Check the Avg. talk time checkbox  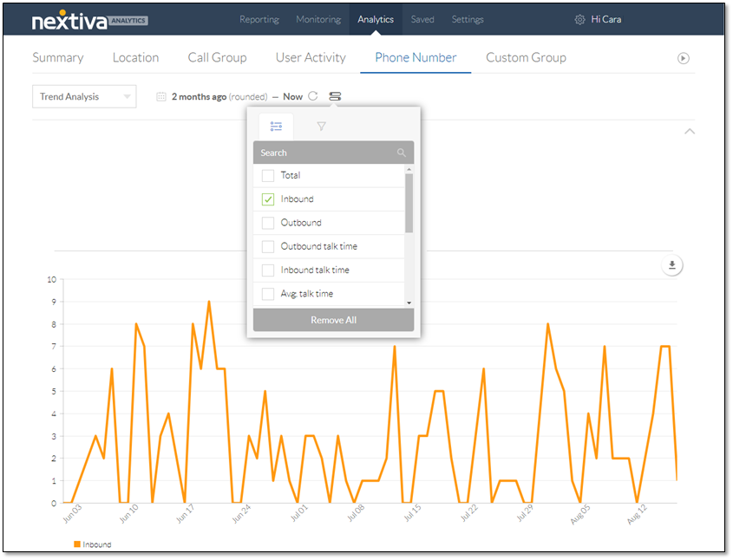coord(268,294)
